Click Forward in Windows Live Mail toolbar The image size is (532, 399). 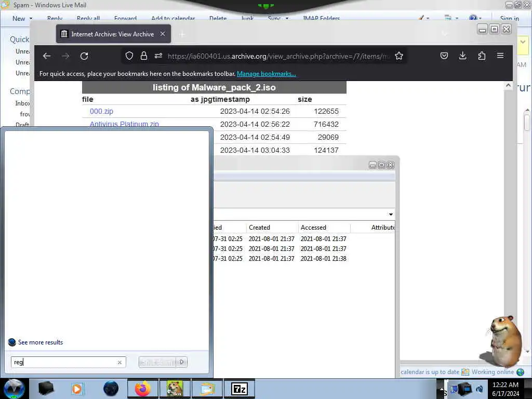click(125, 18)
